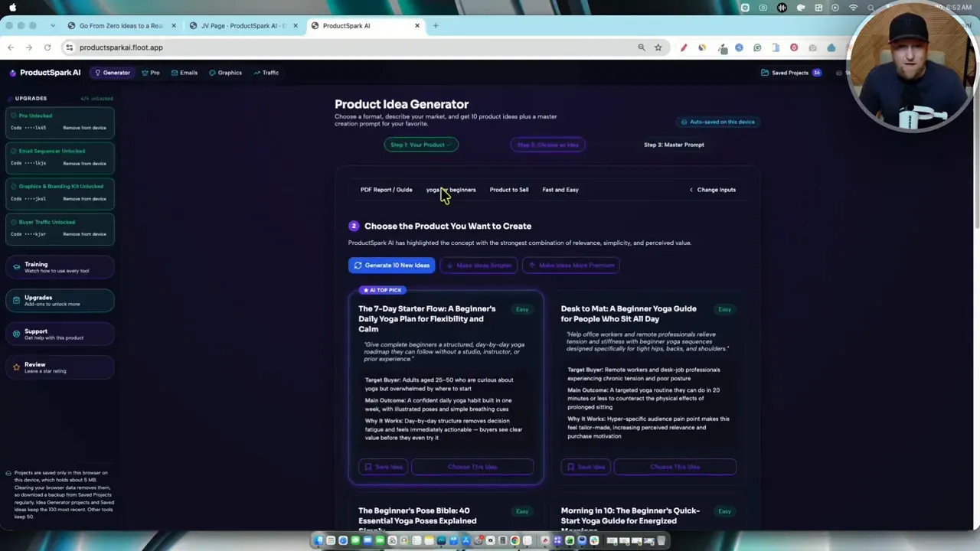Open the blue cloud extension
This screenshot has width=980, height=551.
831,47
